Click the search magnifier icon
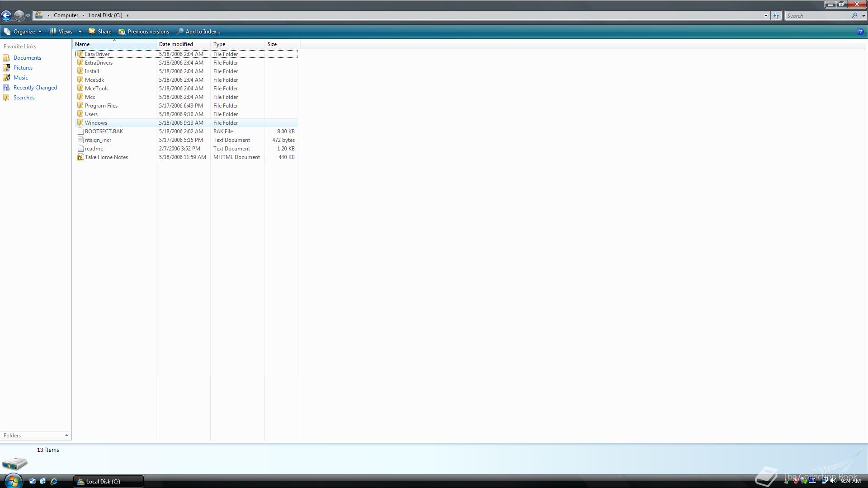Image resolution: width=868 pixels, height=488 pixels. pos(854,15)
